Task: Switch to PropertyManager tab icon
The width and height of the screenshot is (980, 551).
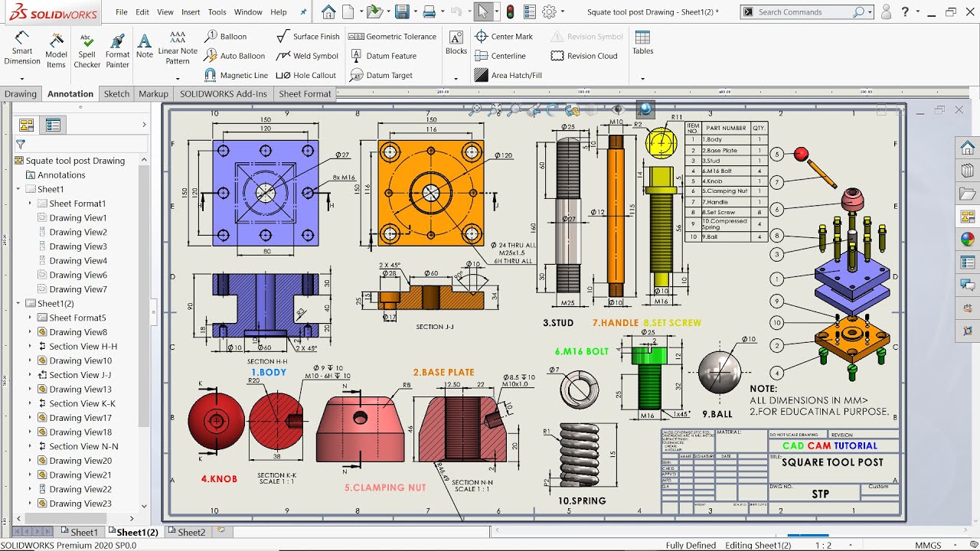Action: pyautogui.click(x=53, y=125)
